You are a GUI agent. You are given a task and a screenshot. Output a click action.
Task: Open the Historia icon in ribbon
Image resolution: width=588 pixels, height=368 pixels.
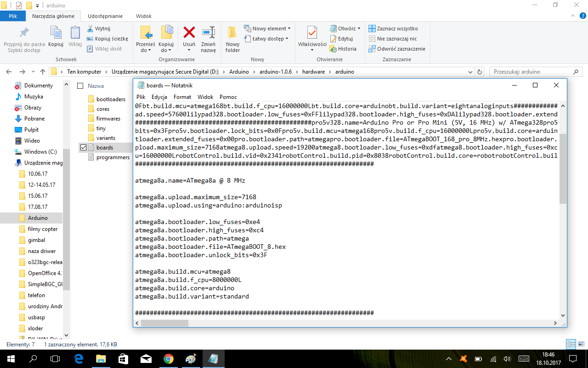pyautogui.click(x=344, y=49)
